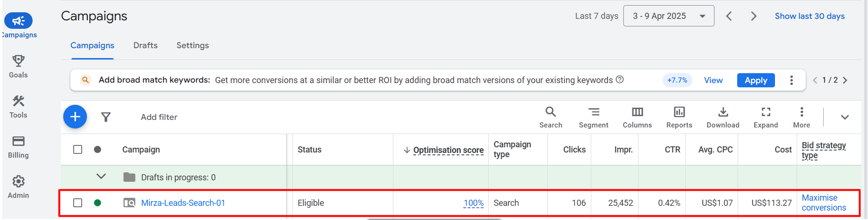Expand the table to full screen
The width and height of the screenshot is (868, 220).
point(766,112)
